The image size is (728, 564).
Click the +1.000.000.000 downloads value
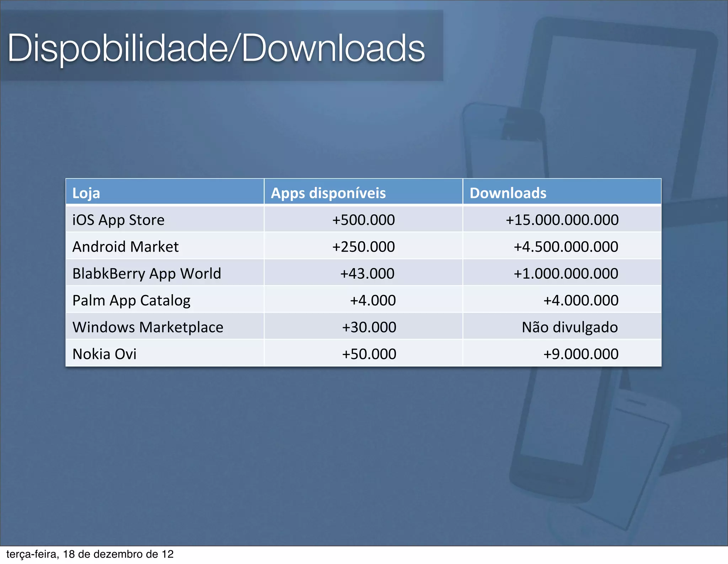point(566,273)
